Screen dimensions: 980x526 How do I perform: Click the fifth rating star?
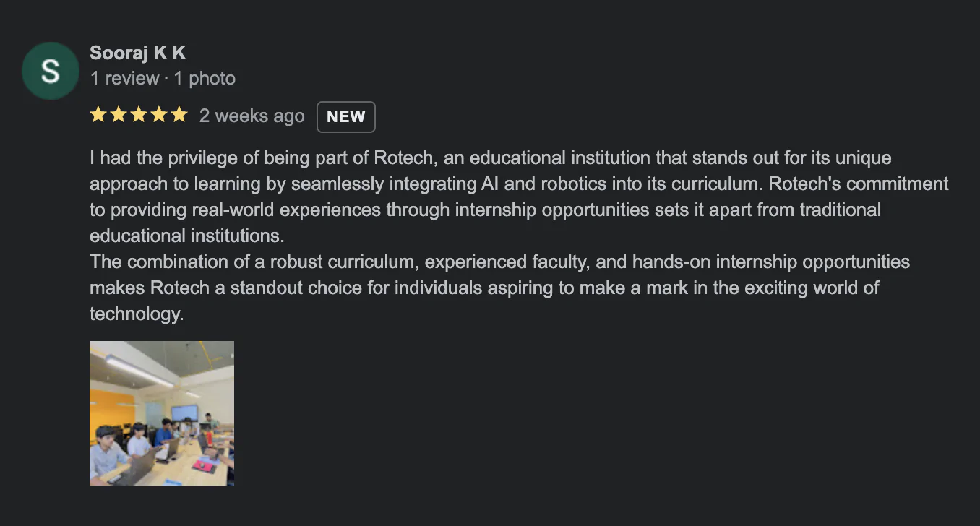tap(179, 116)
